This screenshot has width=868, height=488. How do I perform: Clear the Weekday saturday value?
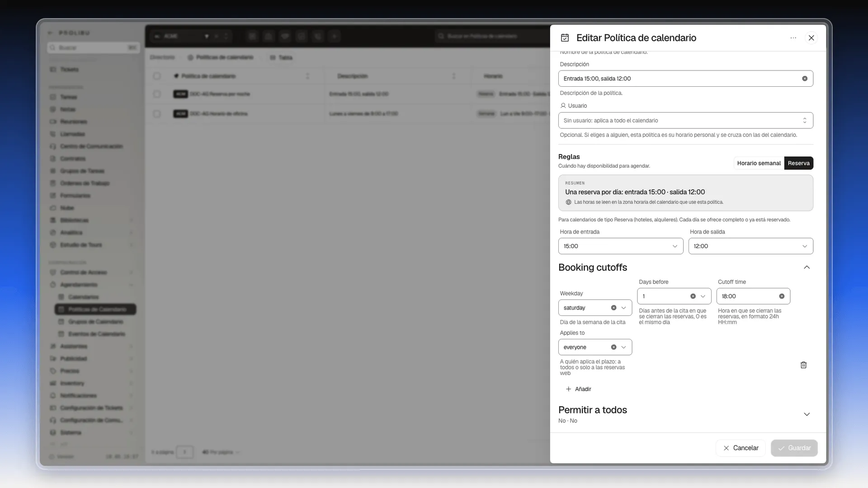[x=613, y=308]
